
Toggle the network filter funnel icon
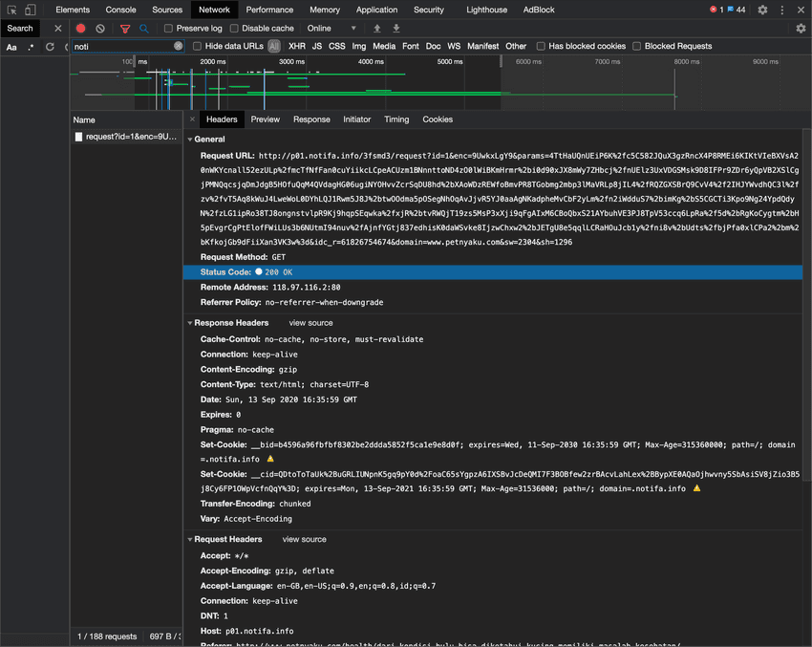[x=125, y=29]
